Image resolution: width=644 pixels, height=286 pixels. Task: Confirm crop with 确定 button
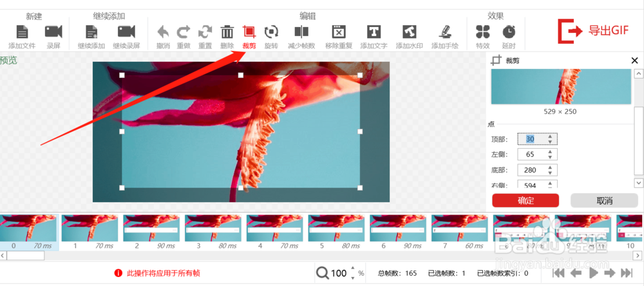point(526,200)
